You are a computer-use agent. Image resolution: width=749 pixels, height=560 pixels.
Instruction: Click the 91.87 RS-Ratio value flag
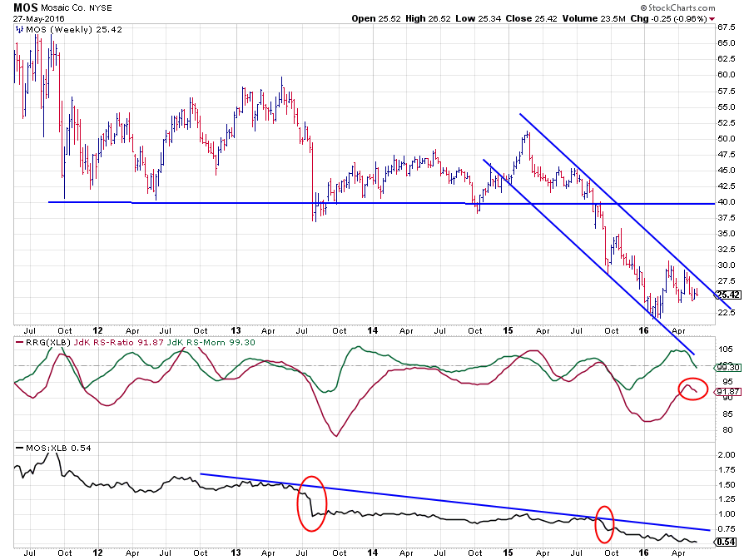(728, 391)
